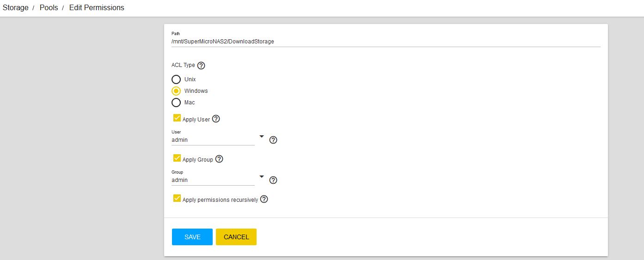Image resolution: width=644 pixels, height=260 pixels.
Task: Click the Path input field
Action: pyautogui.click(x=385, y=42)
